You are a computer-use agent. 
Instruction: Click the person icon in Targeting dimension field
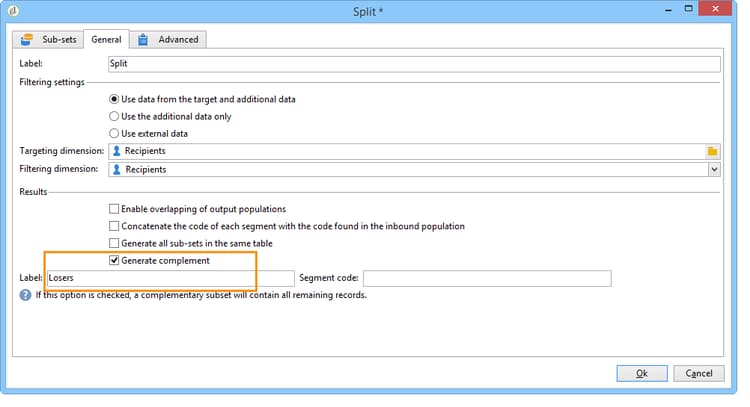pyautogui.click(x=116, y=151)
